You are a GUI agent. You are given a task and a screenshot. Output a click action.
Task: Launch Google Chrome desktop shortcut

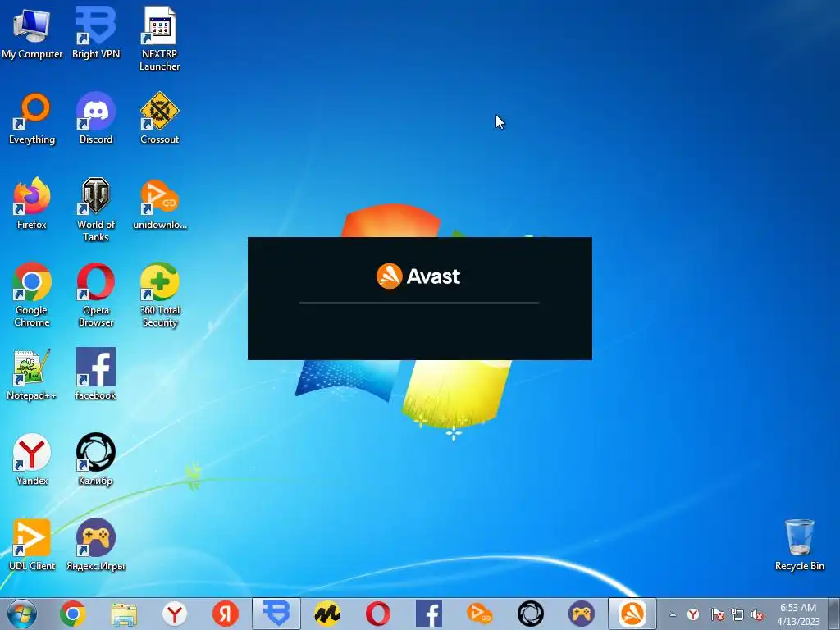pyautogui.click(x=32, y=295)
